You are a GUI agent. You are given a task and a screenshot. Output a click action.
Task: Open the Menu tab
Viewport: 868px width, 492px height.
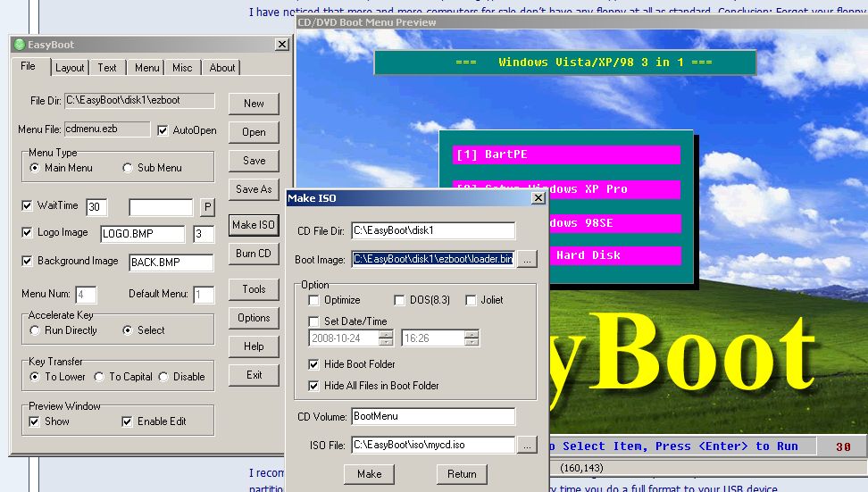[x=146, y=68]
